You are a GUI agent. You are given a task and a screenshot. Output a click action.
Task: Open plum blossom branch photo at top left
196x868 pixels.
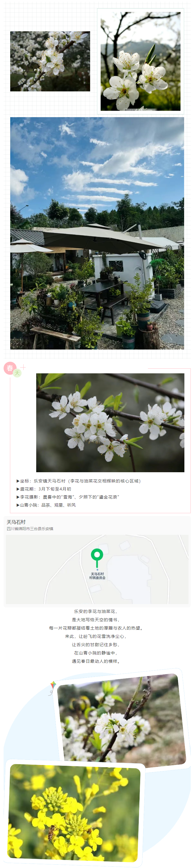click(50, 61)
